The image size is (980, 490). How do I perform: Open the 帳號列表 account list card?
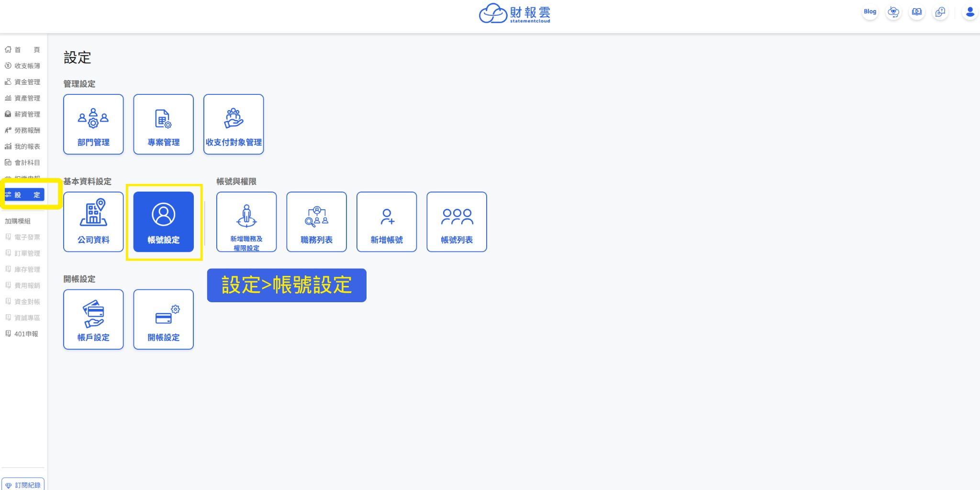tap(457, 222)
